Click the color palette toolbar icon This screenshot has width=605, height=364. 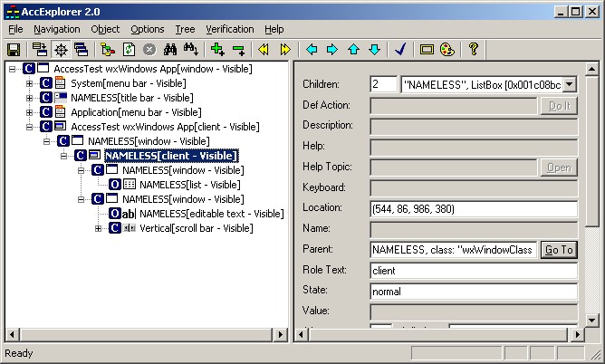click(x=447, y=49)
